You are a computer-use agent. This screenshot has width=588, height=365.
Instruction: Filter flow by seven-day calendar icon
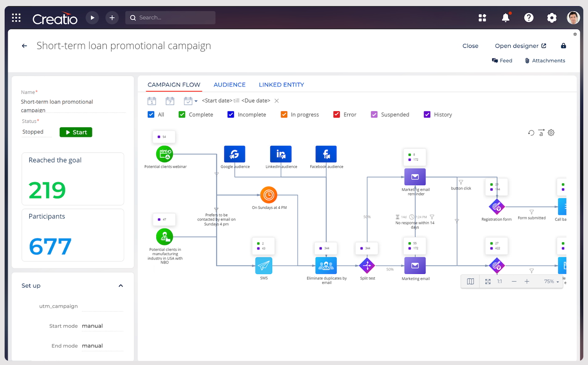click(170, 101)
